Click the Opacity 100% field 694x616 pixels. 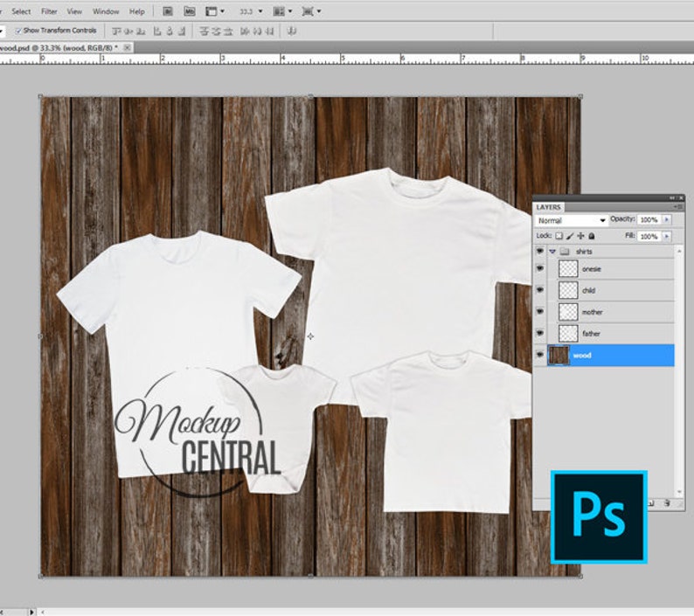[649, 219]
